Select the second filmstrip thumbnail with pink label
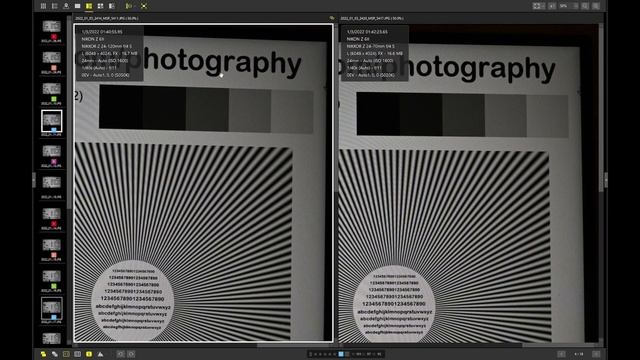 coord(51,58)
